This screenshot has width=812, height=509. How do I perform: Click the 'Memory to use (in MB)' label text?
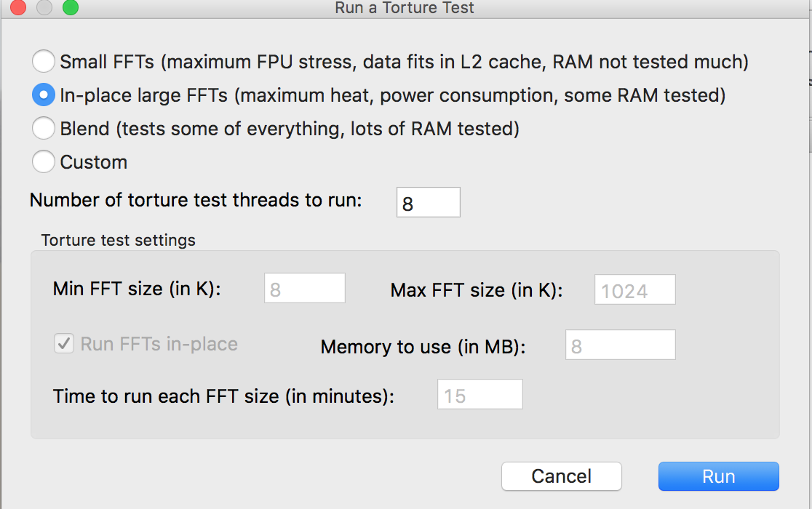tap(423, 347)
